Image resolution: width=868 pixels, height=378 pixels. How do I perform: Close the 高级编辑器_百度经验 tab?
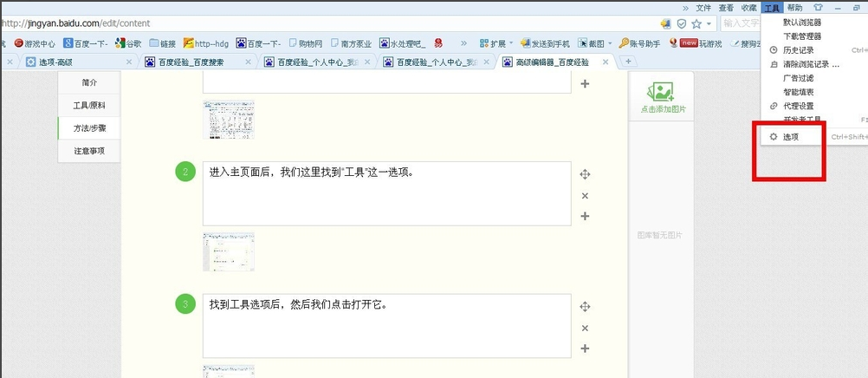pos(606,62)
